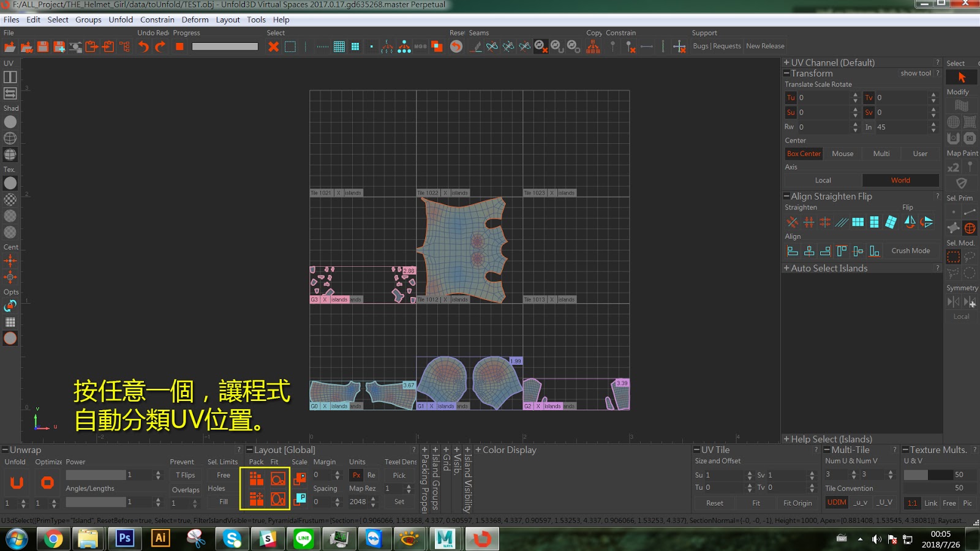This screenshot has width=980, height=551.
Task: Open the Layout menu
Action: [x=228, y=20]
